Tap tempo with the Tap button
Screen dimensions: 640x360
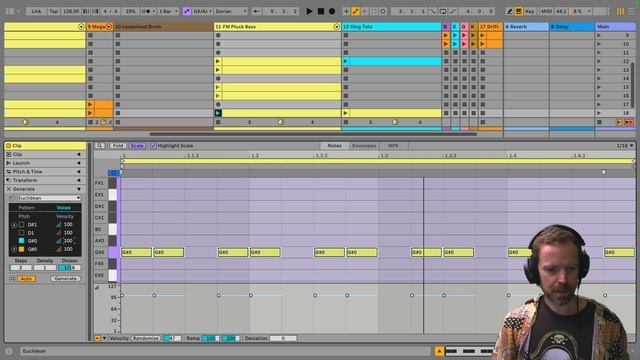point(53,11)
